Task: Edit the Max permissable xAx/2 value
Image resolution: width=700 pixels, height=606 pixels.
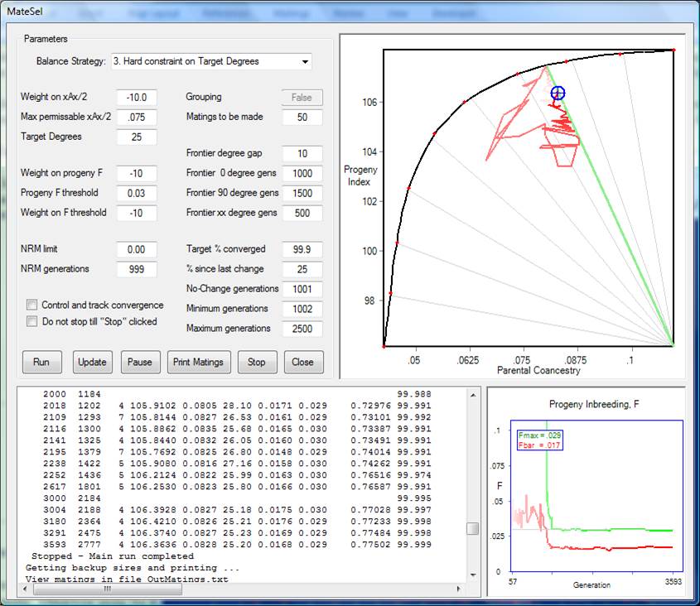Action: click(137, 118)
